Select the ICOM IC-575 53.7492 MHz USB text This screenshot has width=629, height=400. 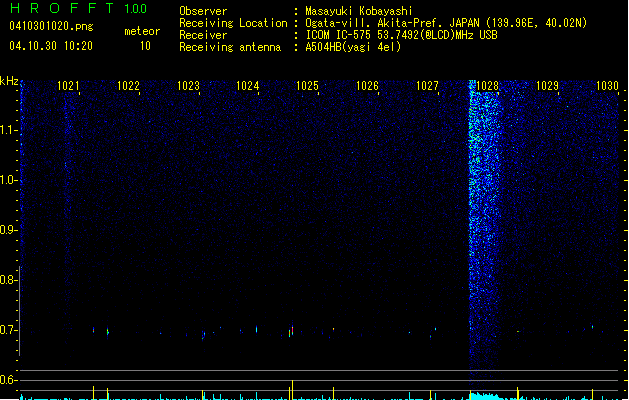[402, 35]
